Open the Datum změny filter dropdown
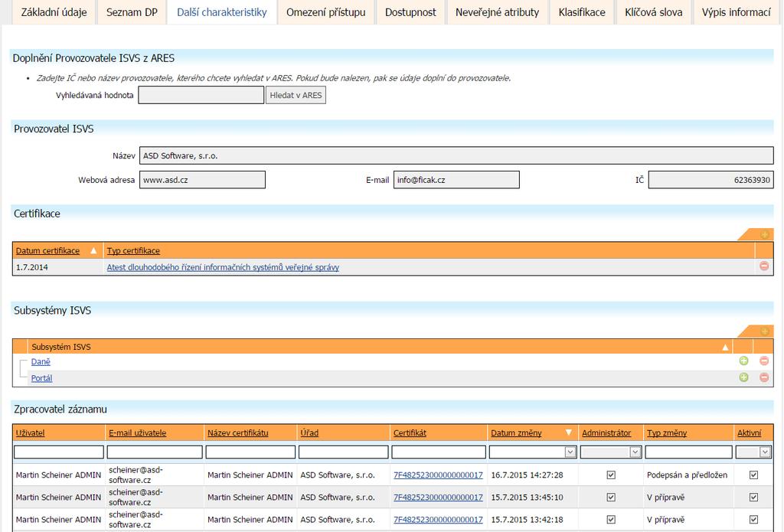The image size is (784, 532). click(570, 452)
